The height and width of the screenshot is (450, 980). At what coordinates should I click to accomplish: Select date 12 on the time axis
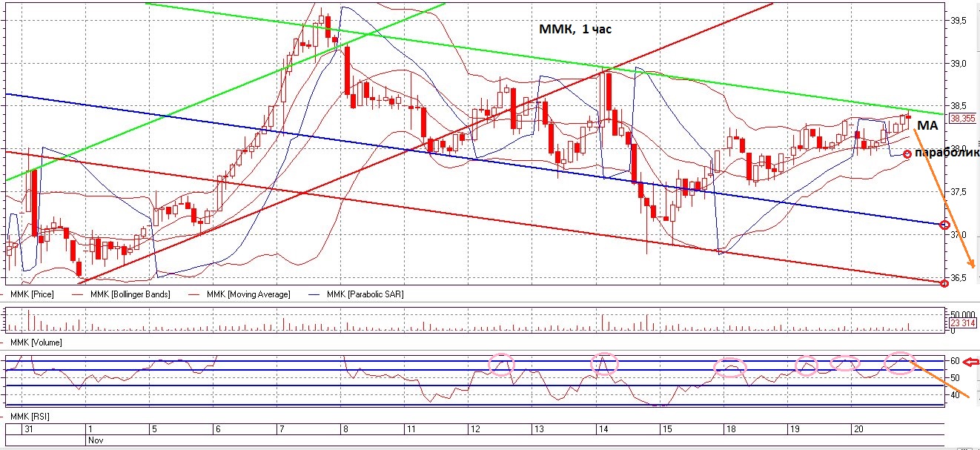(474, 429)
